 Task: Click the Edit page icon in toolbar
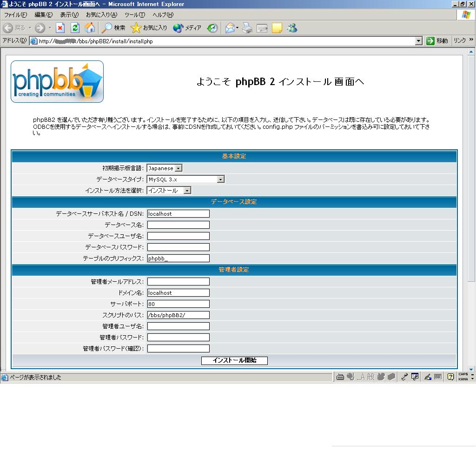point(262,28)
